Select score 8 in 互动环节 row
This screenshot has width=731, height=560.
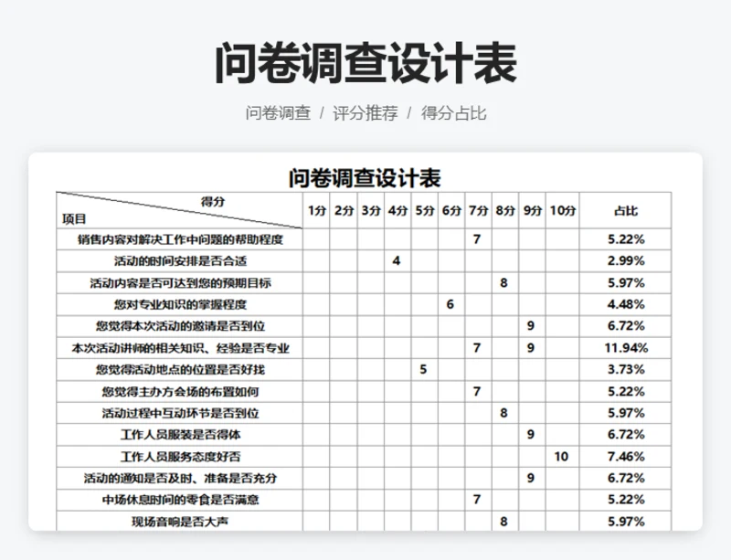(x=503, y=413)
